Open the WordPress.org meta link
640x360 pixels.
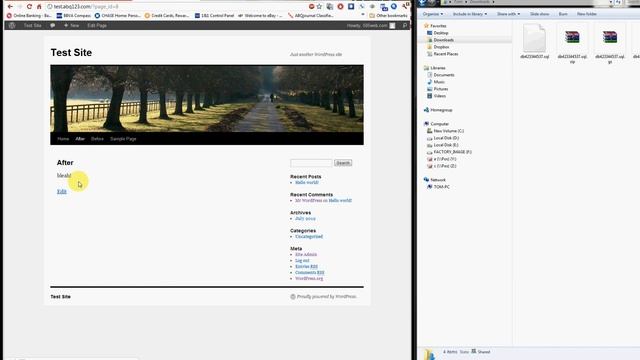point(309,278)
